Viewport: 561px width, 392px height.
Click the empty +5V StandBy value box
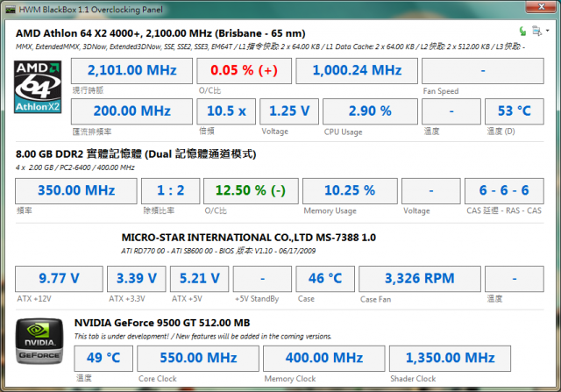262,279
